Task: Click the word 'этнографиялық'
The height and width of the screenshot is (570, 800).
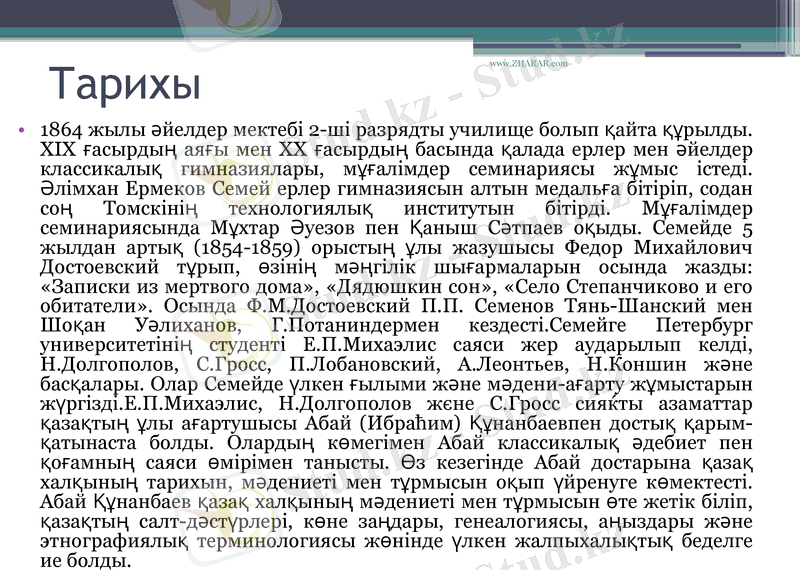Action: pyautogui.click(x=114, y=541)
